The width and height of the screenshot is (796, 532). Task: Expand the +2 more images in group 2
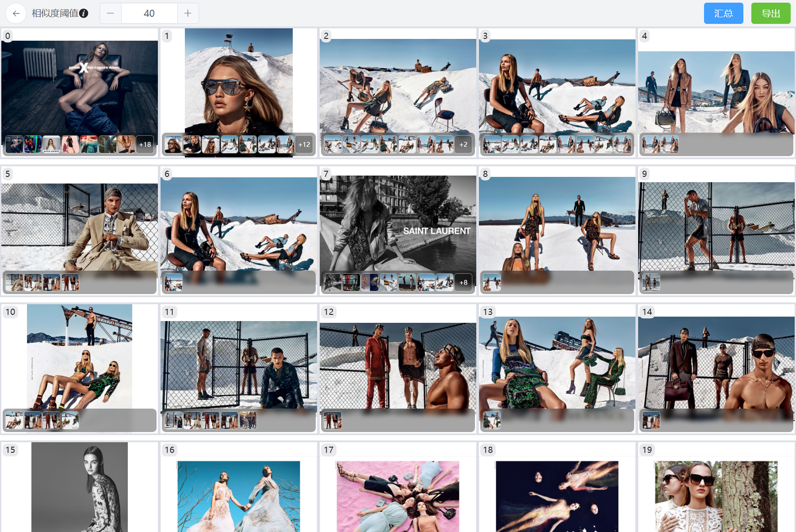463,144
